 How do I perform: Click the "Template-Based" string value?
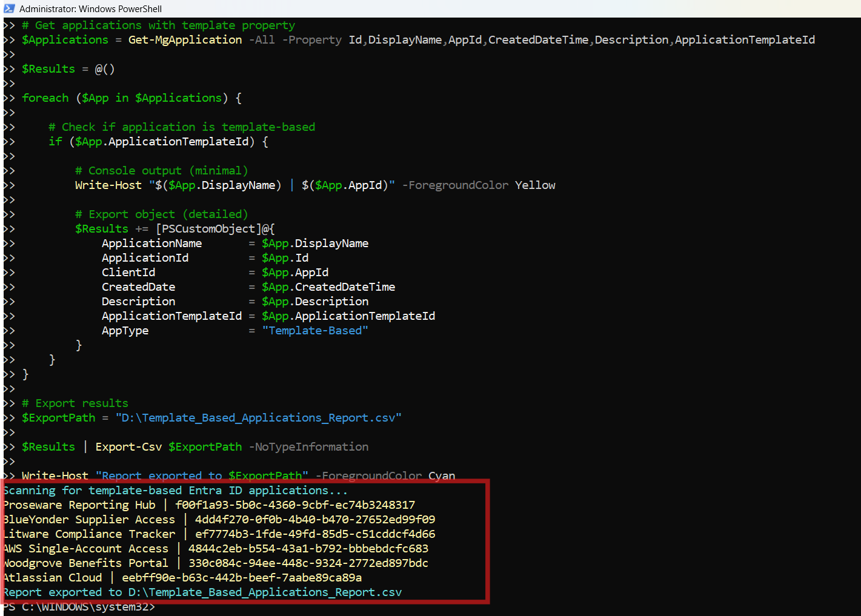314,331
